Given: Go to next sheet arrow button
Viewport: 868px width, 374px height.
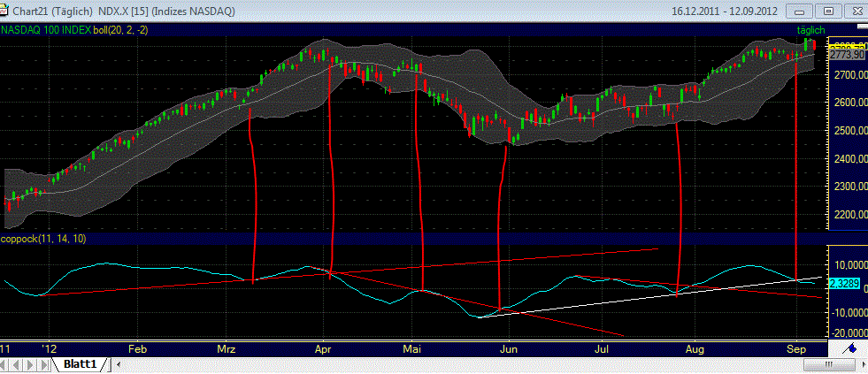Looking at the screenshot, I should (30, 364).
